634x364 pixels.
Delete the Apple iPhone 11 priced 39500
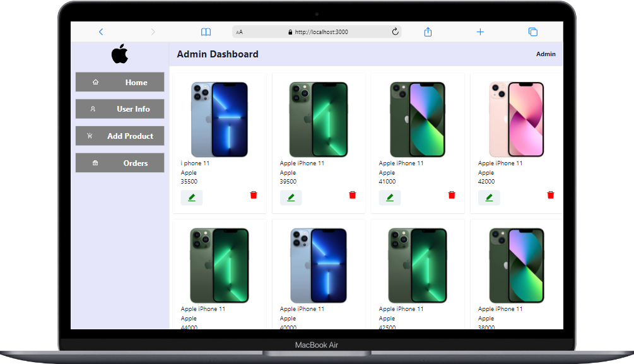click(353, 195)
